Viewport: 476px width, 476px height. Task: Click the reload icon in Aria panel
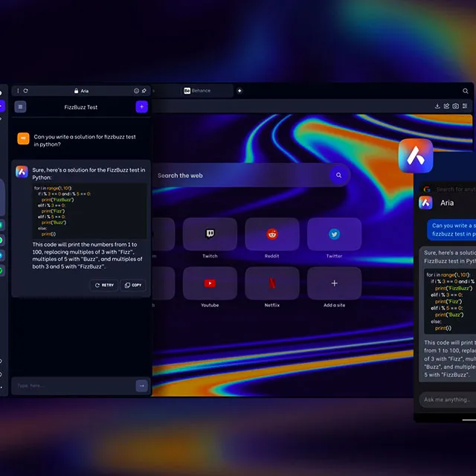point(26,91)
